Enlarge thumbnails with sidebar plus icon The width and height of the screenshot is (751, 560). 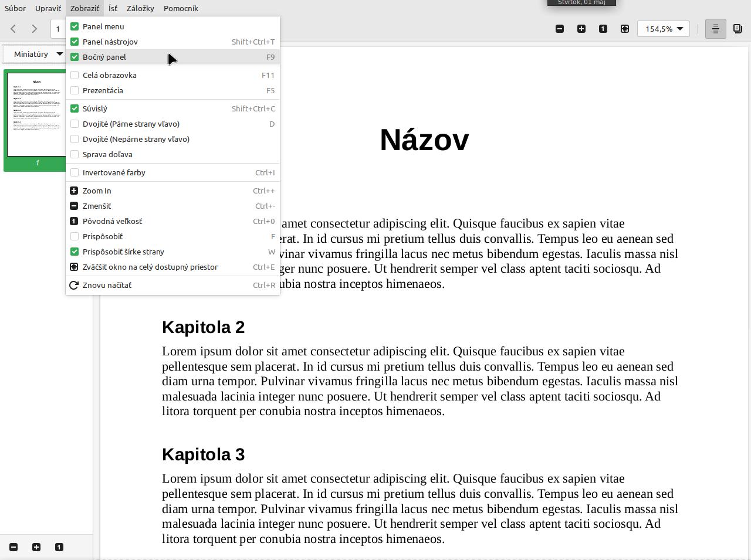coord(36,547)
